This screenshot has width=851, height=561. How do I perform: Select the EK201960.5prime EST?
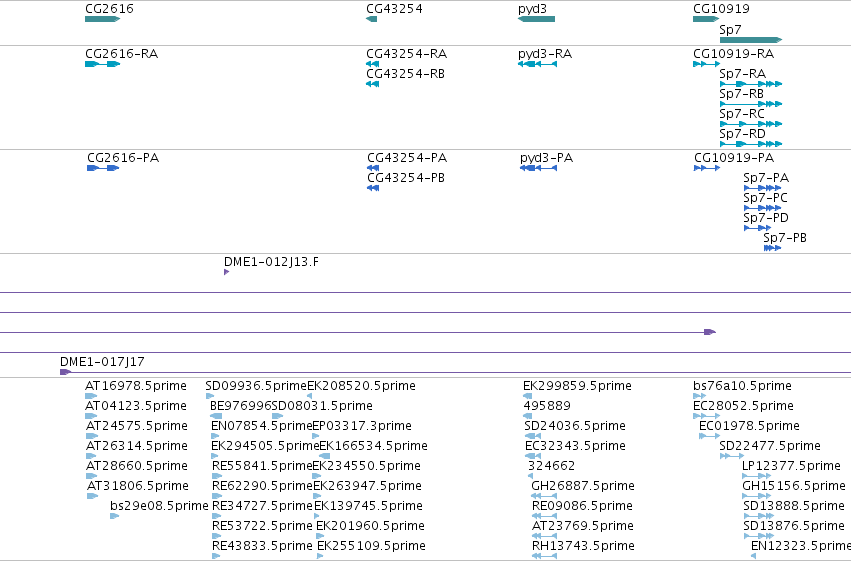coord(320,536)
